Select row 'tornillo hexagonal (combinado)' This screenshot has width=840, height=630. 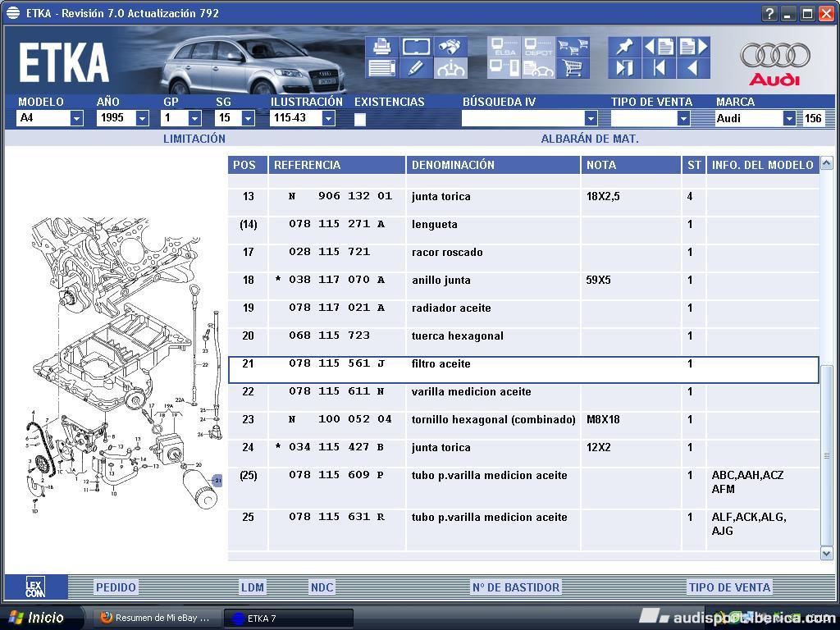click(523, 426)
